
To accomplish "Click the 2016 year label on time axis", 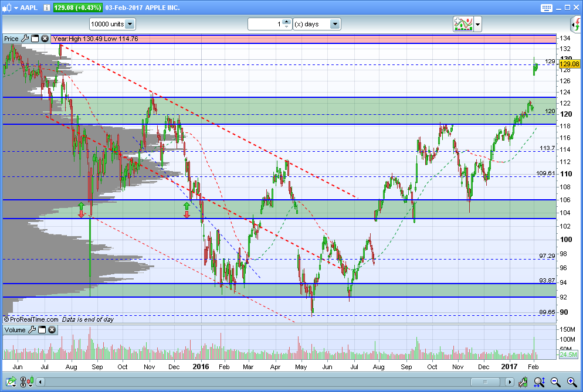I will point(201,367).
